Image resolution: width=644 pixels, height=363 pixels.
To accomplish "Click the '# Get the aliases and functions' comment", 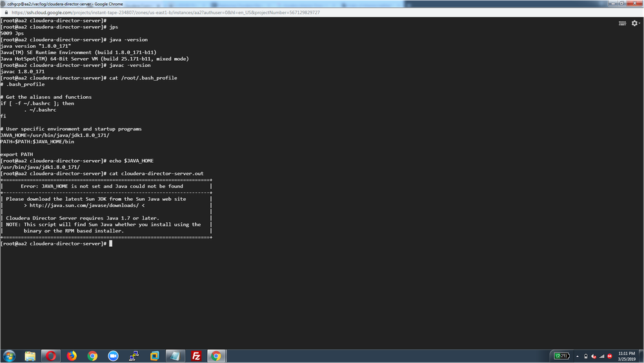I will 46,97.
